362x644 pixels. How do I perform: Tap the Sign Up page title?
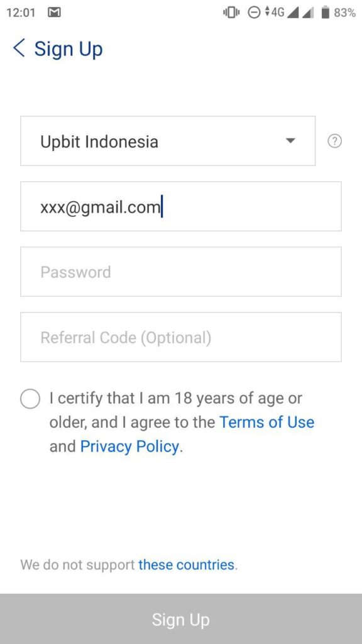click(x=69, y=49)
